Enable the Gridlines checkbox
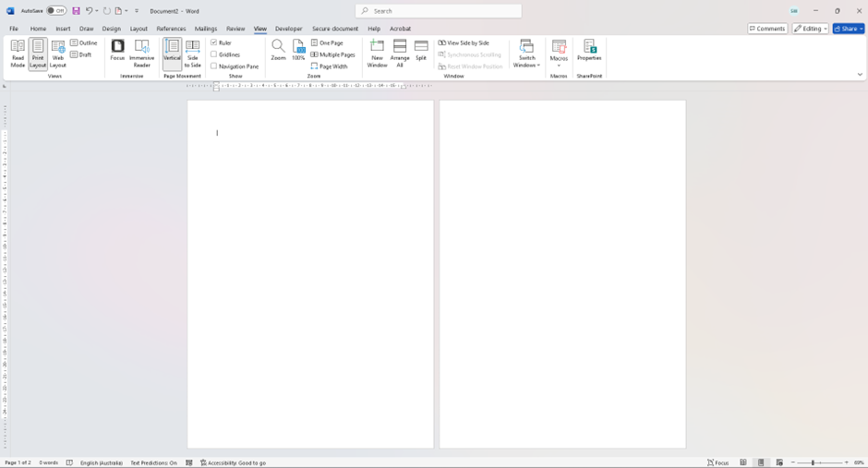Image resolution: width=868 pixels, height=468 pixels. pos(214,54)
